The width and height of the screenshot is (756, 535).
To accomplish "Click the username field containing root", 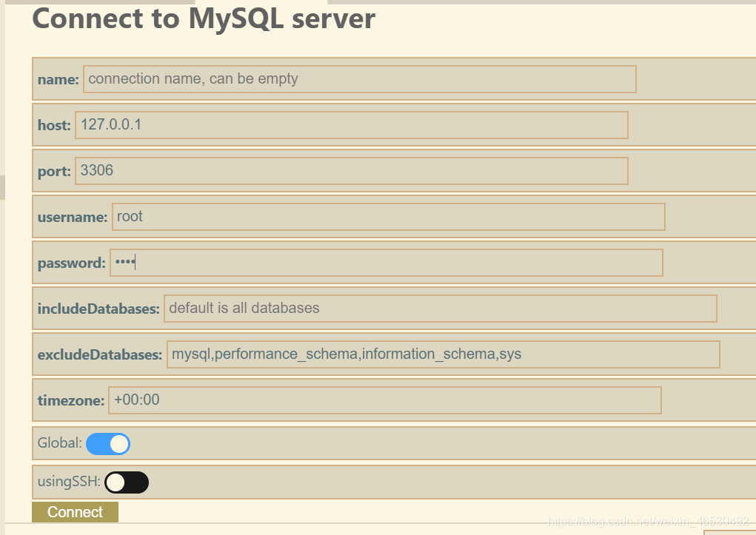I will click(389, 217).
